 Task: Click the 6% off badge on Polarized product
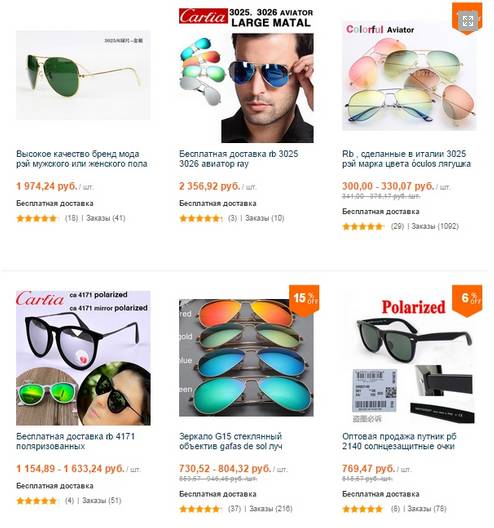(x=467, y=300)
